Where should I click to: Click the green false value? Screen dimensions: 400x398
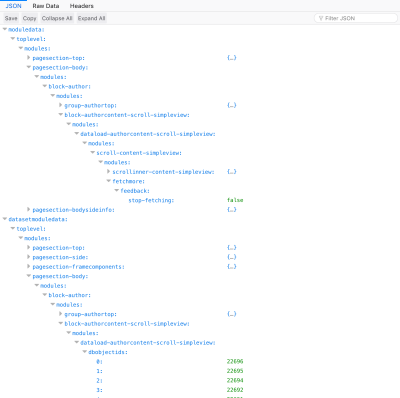click(x=235, y=200)
